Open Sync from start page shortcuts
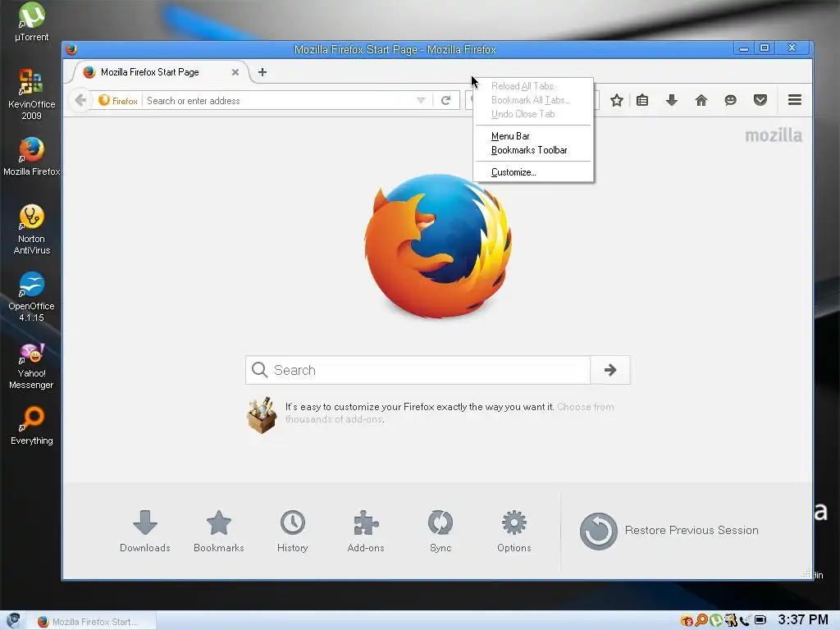This screenshot has width=840, height=630. point(441,531)
